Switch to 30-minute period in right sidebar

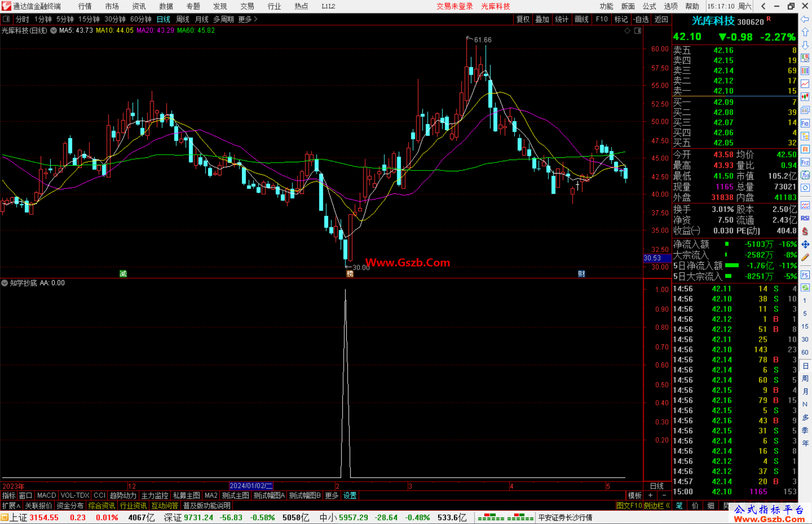[804, 340]
